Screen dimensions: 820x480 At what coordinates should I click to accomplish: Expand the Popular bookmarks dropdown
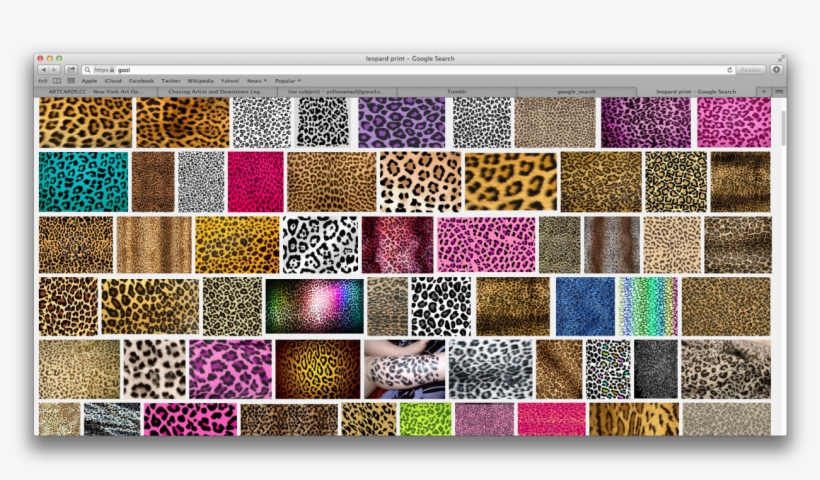288,81
